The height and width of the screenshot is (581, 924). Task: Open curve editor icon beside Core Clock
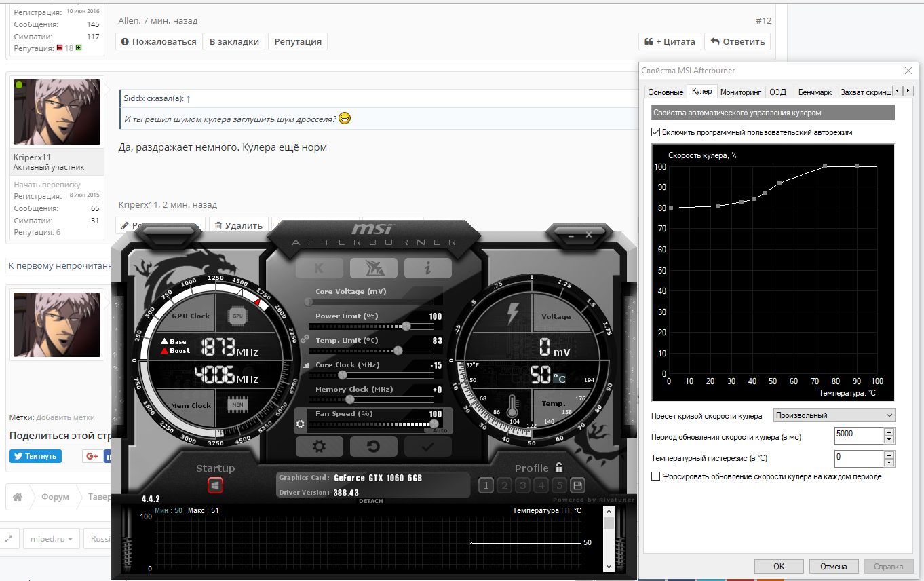pyautogui.click(x=305, y=366)
